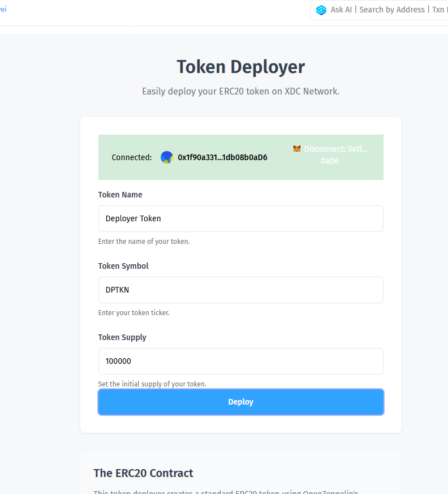Click the connected address 0x1f90a331...1db08b0aD6
Image resolution: width=448 pixels, height=494 pixels.
coord(222,157)
